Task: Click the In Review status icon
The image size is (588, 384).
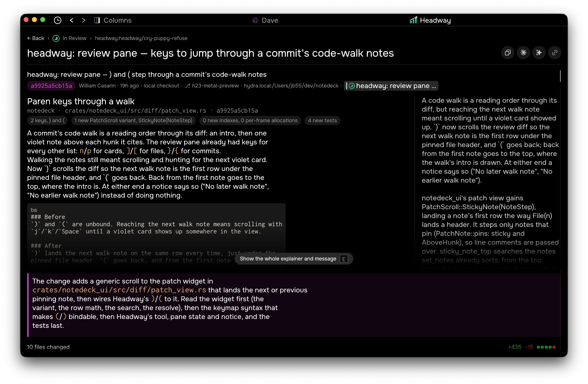Action: click(56, 38)
